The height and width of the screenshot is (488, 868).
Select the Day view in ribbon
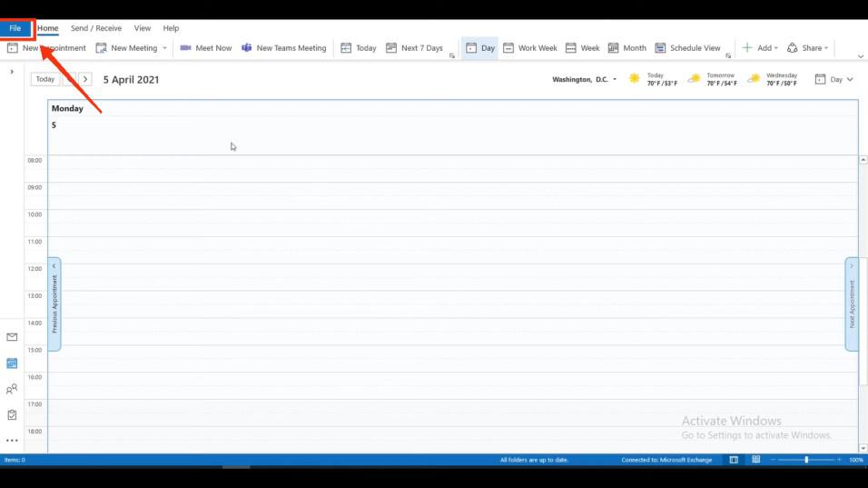point(480,48)
